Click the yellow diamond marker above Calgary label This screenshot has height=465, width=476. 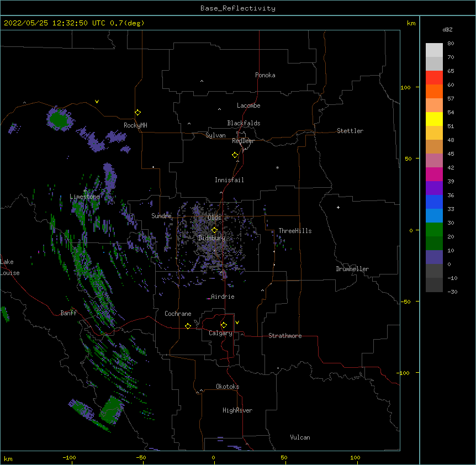tap(224, 325)
